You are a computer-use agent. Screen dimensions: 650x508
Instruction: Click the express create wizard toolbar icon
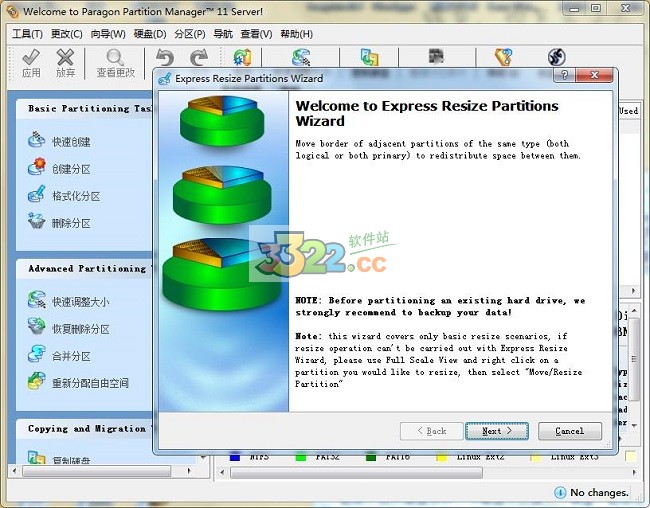point(243,58)
